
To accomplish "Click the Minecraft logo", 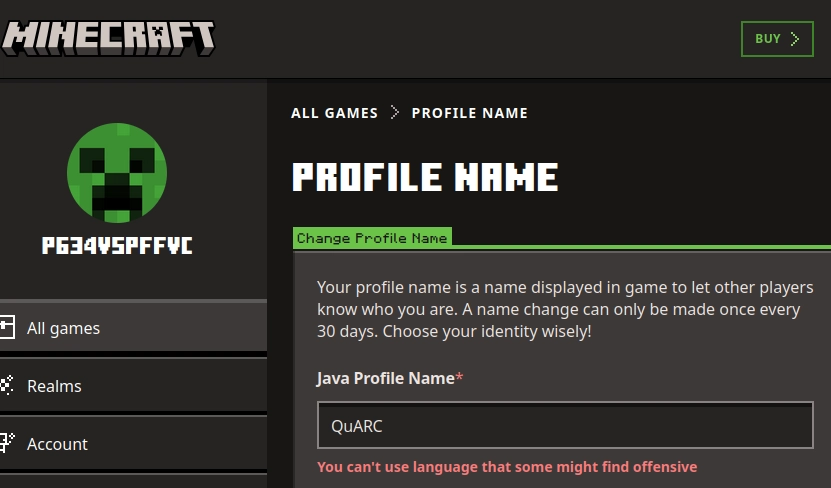I will click(x=108, y=39).
